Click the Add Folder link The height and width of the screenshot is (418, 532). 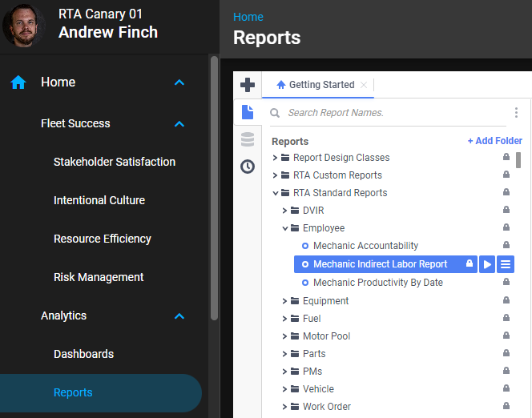(494, 141)
